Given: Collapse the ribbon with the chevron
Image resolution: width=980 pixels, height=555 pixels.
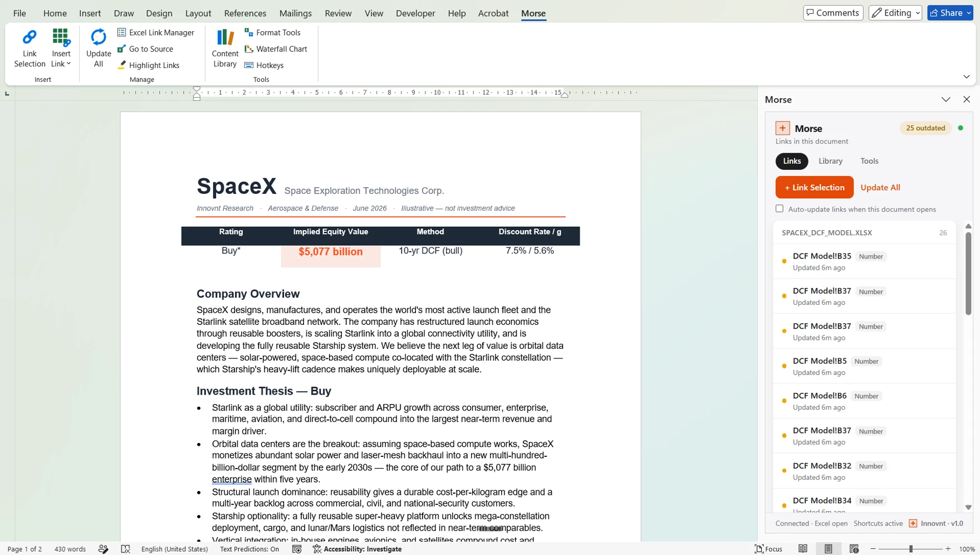Looking at the screenshot, I should (x=967, y=77).
